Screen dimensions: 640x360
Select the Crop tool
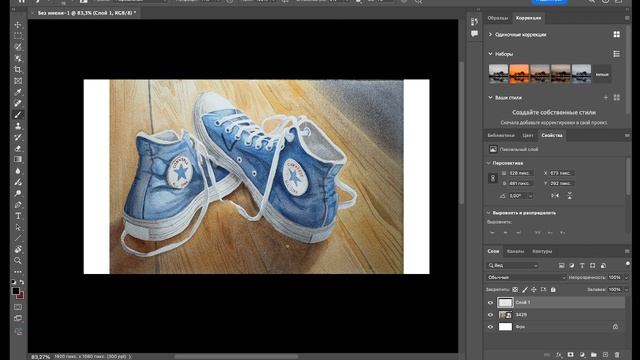click(x=18, y=70)
